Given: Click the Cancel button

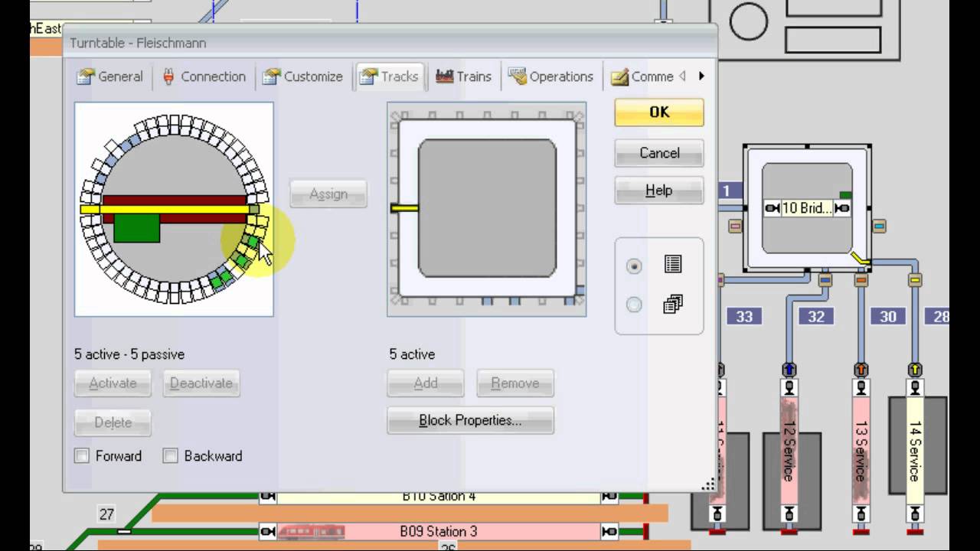Looking at the screenshot, I should [659, 153].
